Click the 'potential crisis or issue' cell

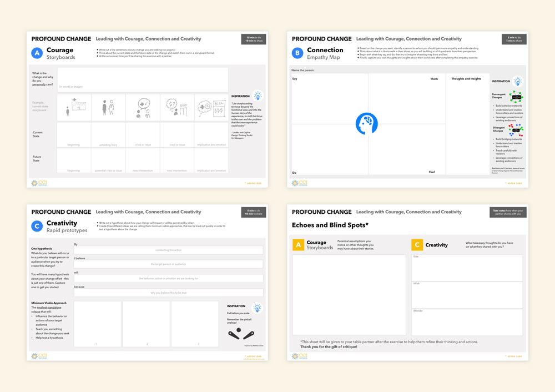108,161
